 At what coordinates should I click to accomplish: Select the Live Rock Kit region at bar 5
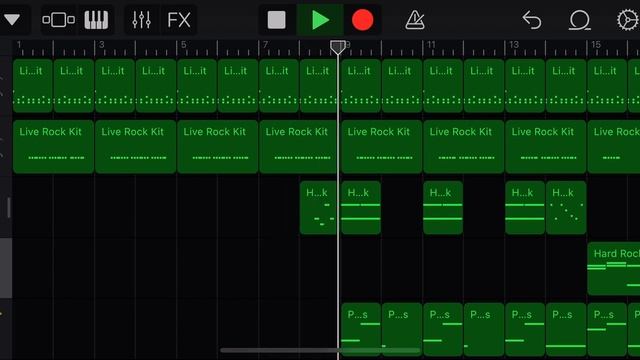[x=218, y=147]
